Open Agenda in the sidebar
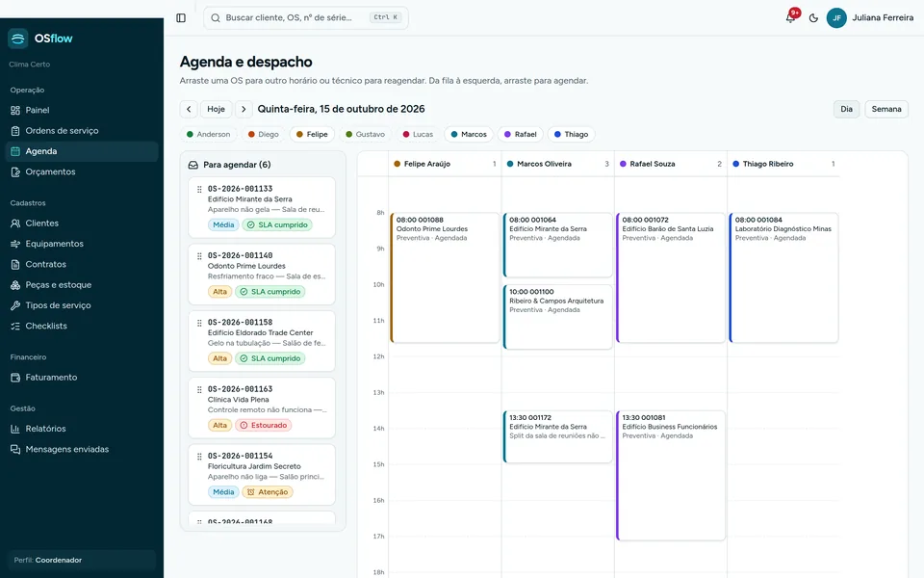 [82, 151]
